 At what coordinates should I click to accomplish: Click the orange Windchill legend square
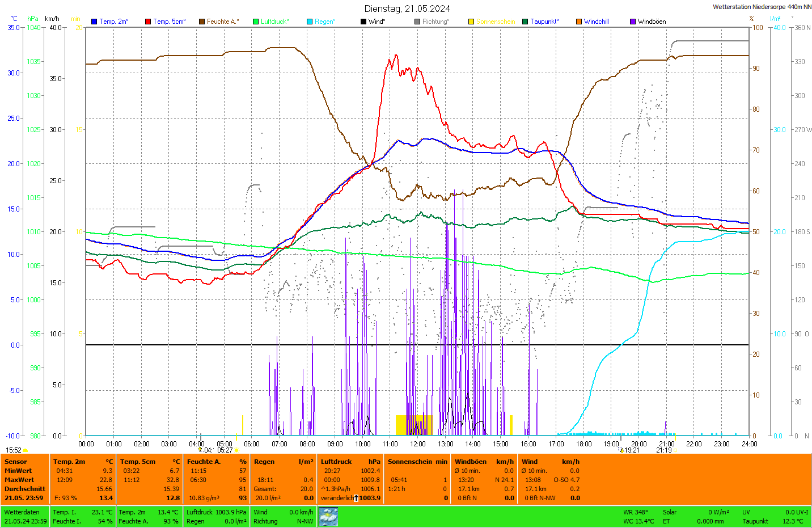coord(579,22)
